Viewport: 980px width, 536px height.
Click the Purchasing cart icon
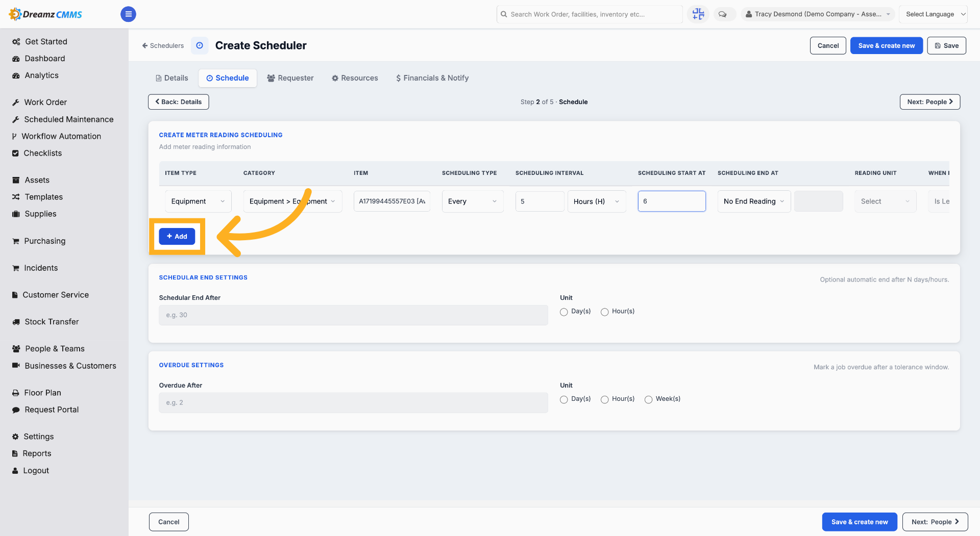[16, 241]
